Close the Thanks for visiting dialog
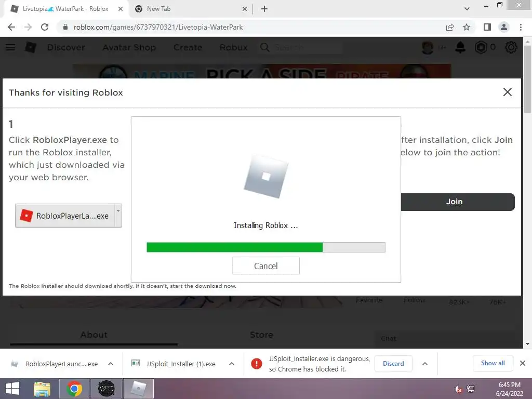This screenshot has height=399, width=532. [x=507, y=92]
